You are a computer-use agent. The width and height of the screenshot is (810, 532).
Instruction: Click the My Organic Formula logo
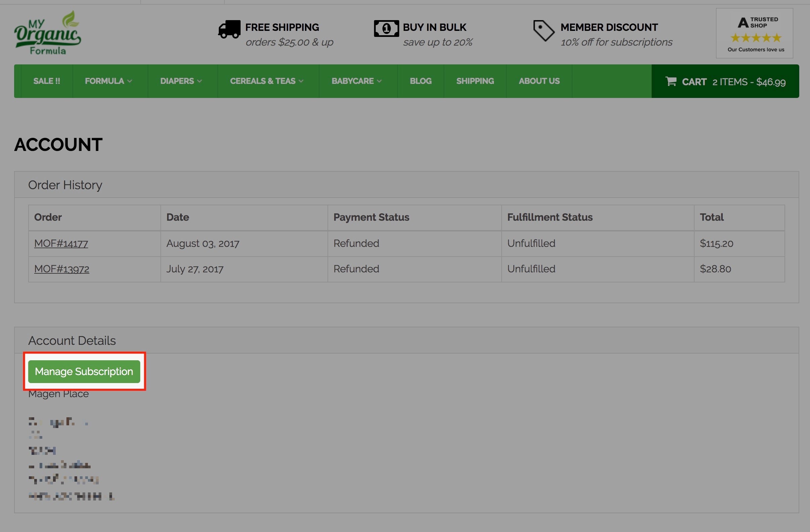coord(48,33)
